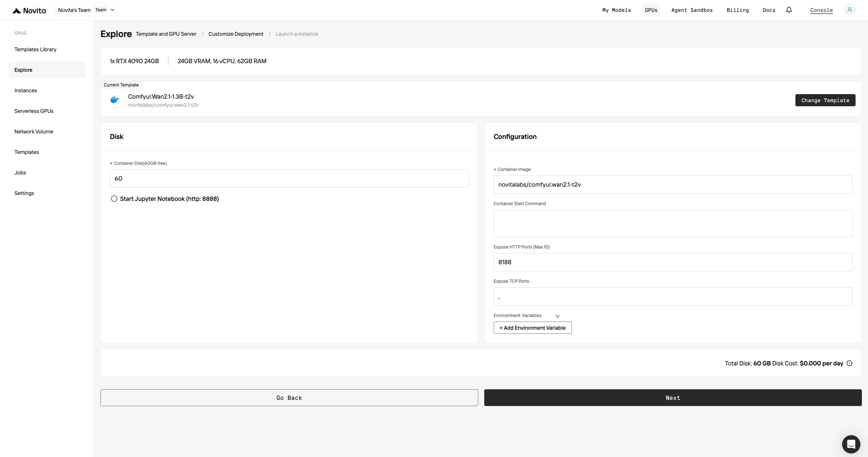Click the Console link

pos(822,10)
